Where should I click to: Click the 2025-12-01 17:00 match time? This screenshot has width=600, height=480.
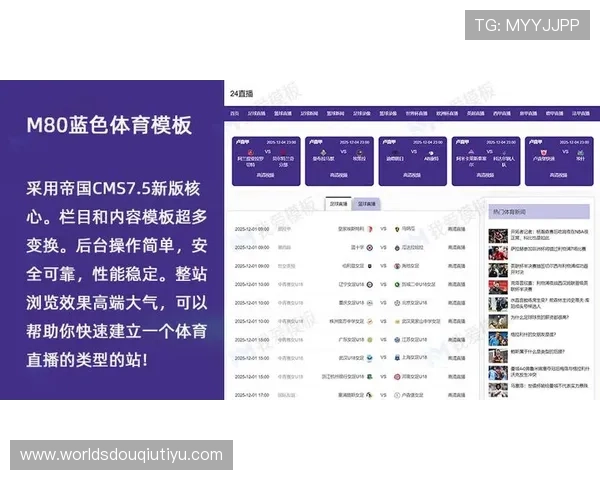(252, 395)
